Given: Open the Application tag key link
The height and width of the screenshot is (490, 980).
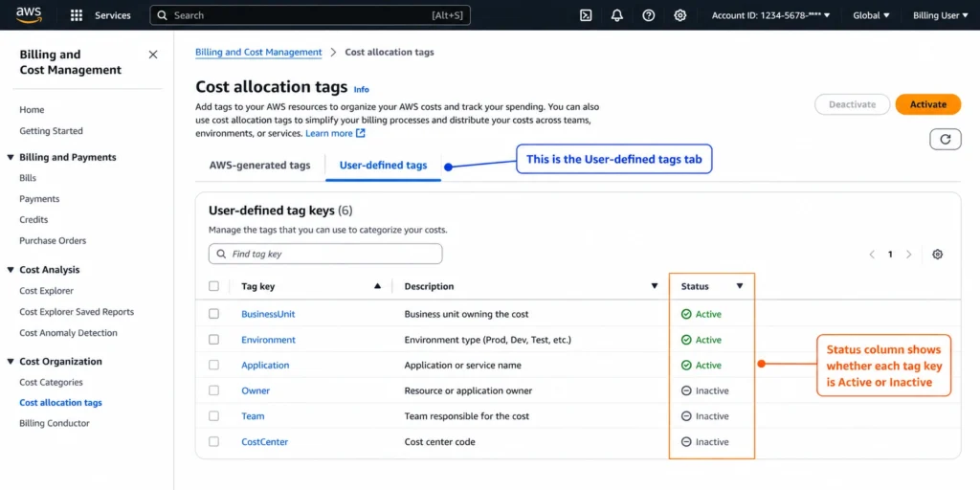Looking at the screenshot, I should coord(266,365).
